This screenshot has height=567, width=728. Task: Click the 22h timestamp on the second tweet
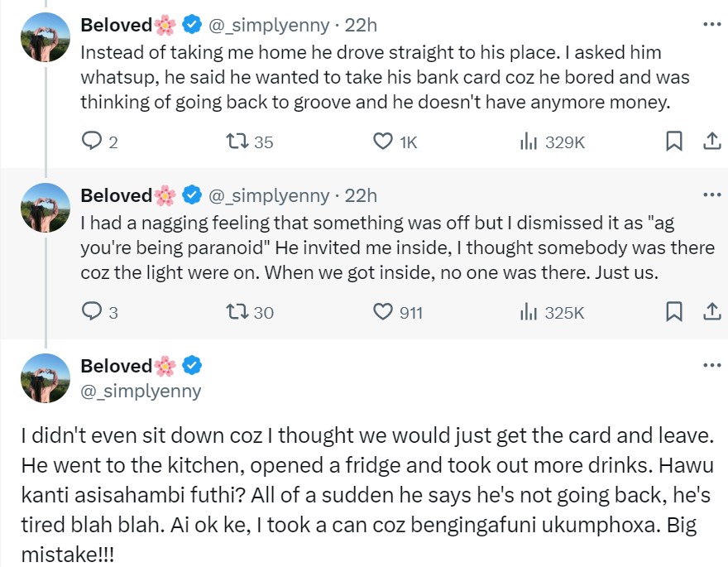click(x=361, y=196)
